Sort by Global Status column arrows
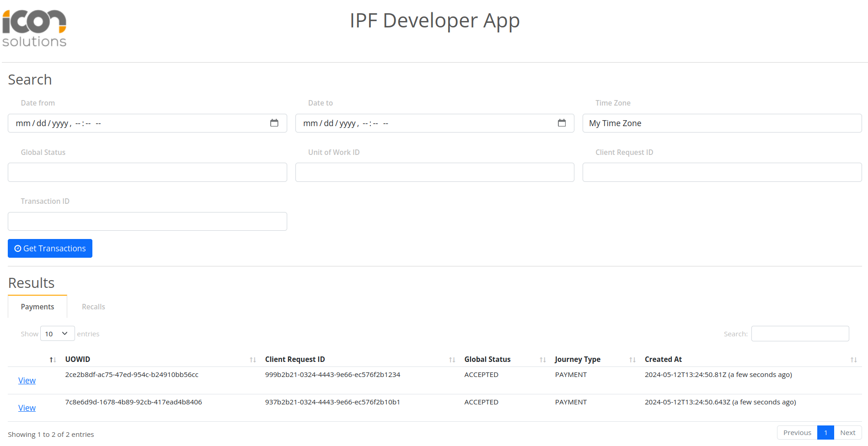This screenshot has width=868, height=446. pyautogui.click(x=542, y=360)
